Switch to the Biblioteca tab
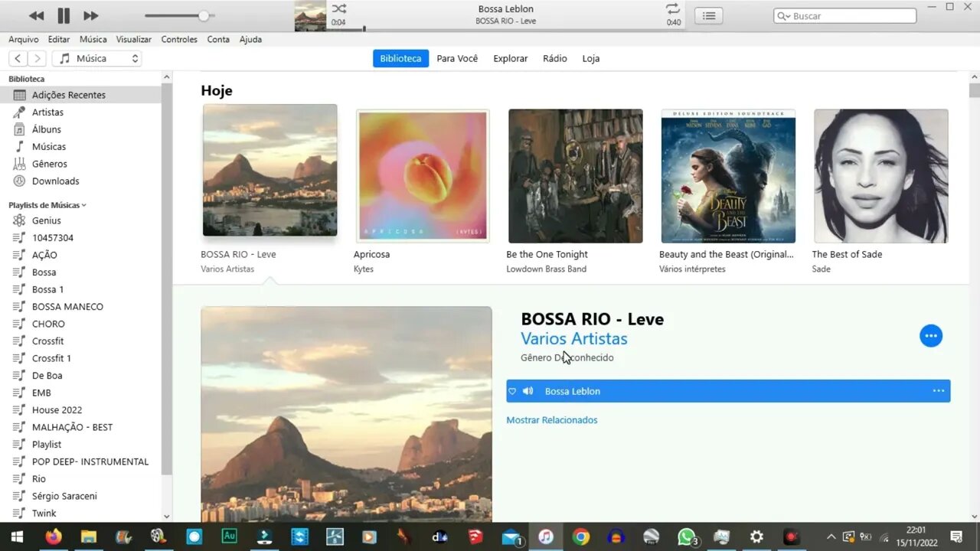Image resolution: width=980 pixels, height=551 pixels. click(x=400, y=58)
